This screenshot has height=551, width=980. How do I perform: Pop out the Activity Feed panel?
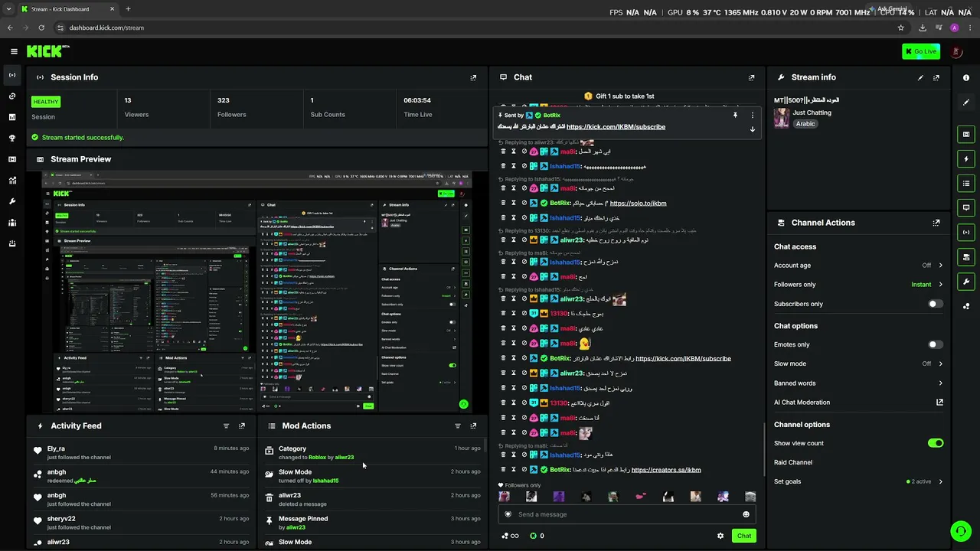pos(242,425)
